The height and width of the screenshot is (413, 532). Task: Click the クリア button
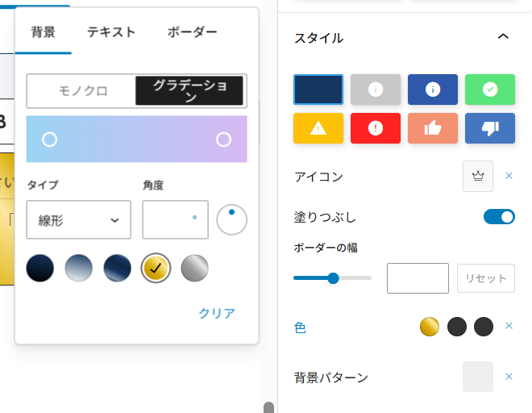click(x=217, y=313)
